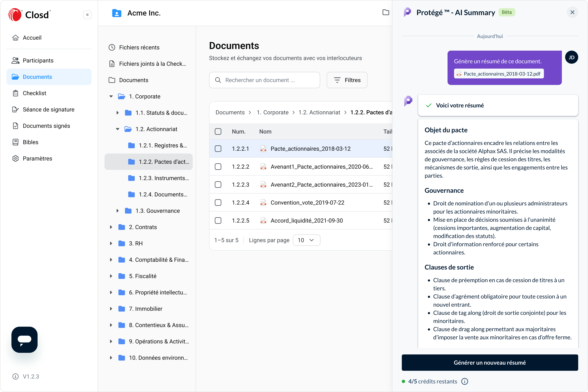Click the version info icon beside V1.2.3

tap(16, 376)
